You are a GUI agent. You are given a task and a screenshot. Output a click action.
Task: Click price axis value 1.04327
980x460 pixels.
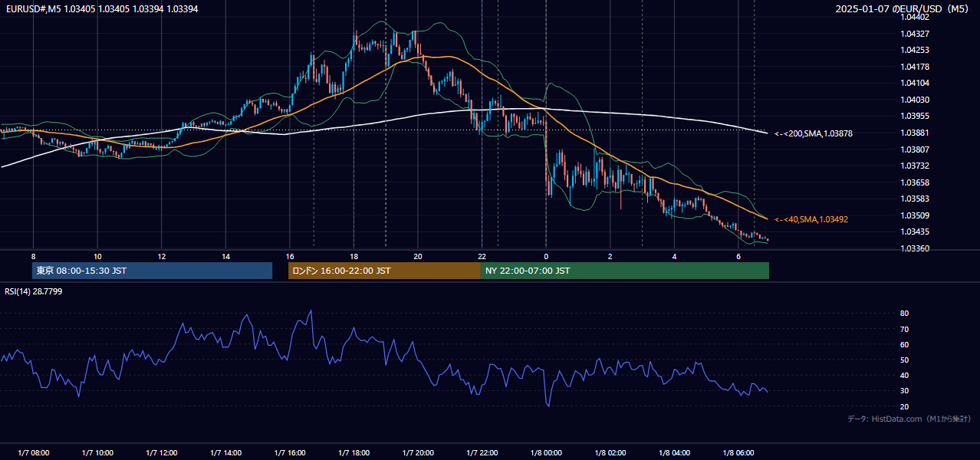coord(915,34)
